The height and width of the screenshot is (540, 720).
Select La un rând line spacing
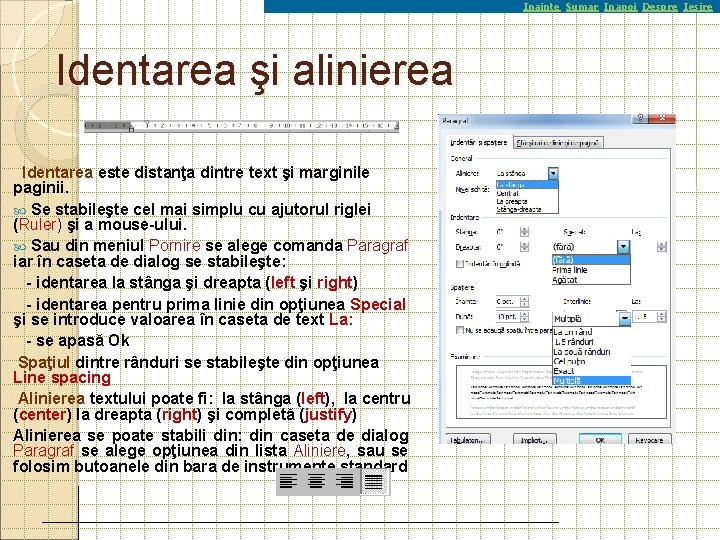pos(591,332)
